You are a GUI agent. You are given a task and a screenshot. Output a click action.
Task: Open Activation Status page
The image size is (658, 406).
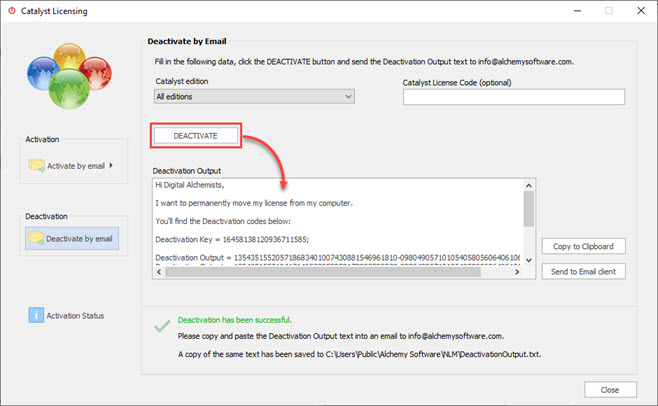tap(66, 315)
